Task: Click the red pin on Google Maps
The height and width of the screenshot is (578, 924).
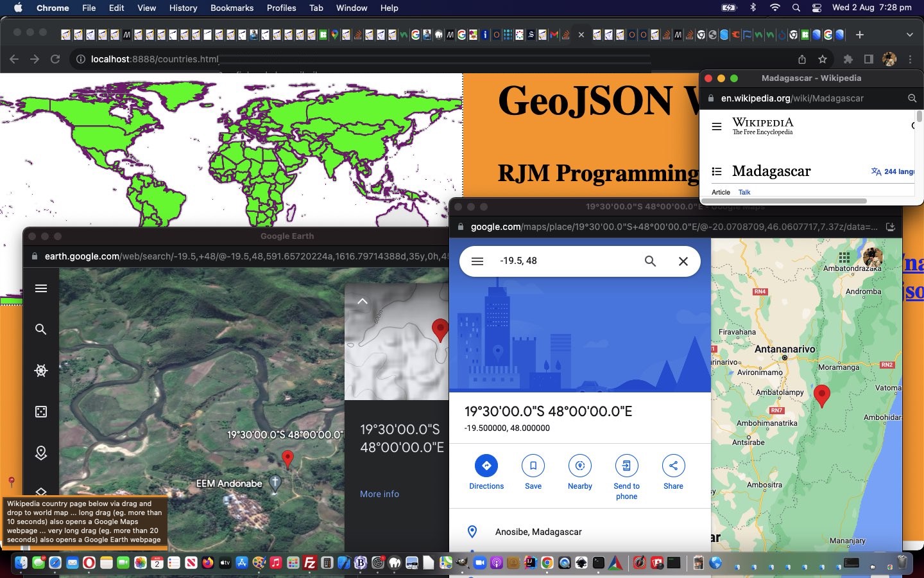Action: pos(821,396)
